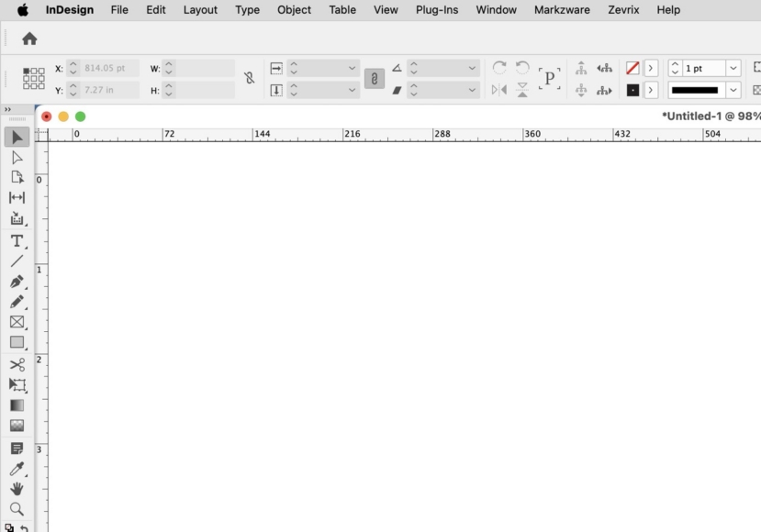Click Rotate 90° clockwise icon
The height and width of the screenshot is (532, 761).
pyautogui.click(x=499, y=67)
